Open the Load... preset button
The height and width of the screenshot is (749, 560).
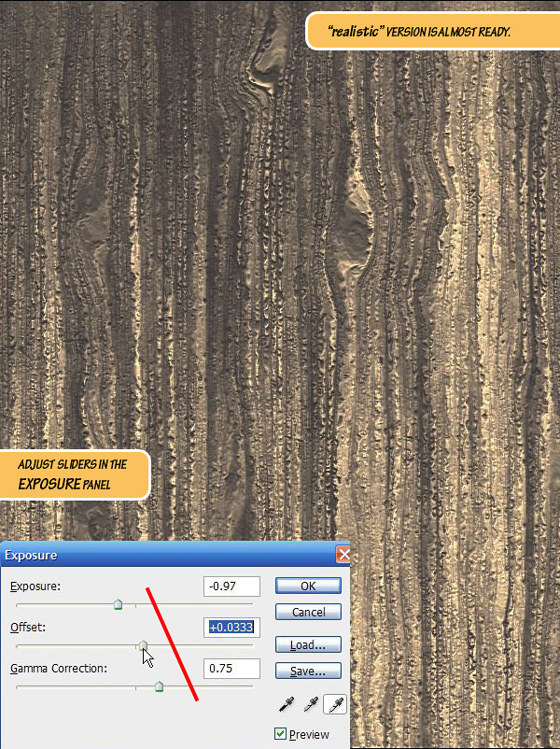click(308, 644)
